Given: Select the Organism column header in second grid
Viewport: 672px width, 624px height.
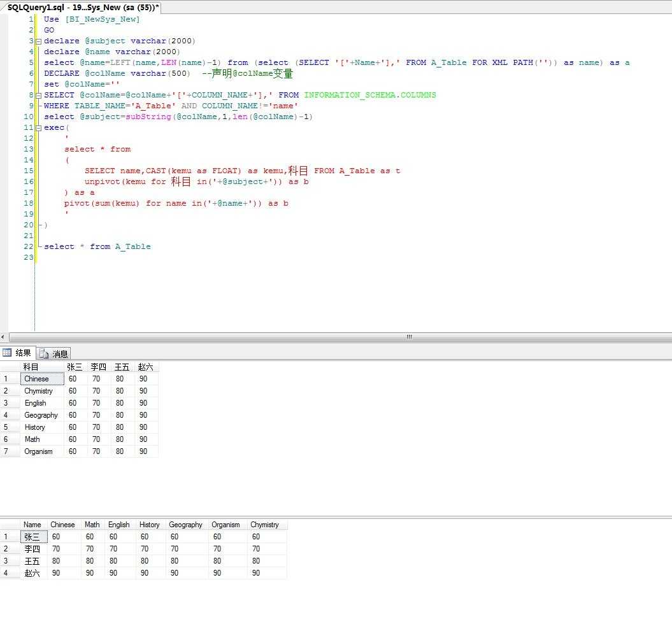Looking at the screenshot, I should click(227, 525).
